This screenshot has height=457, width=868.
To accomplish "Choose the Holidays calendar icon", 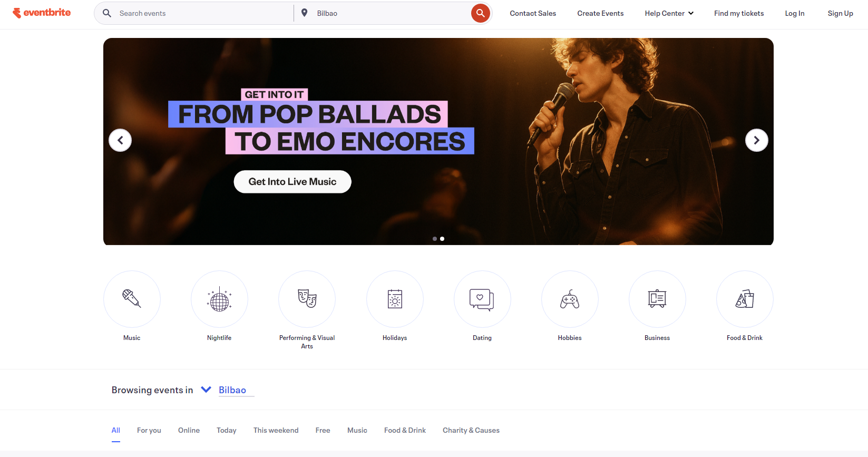I will tap(395, 299).
